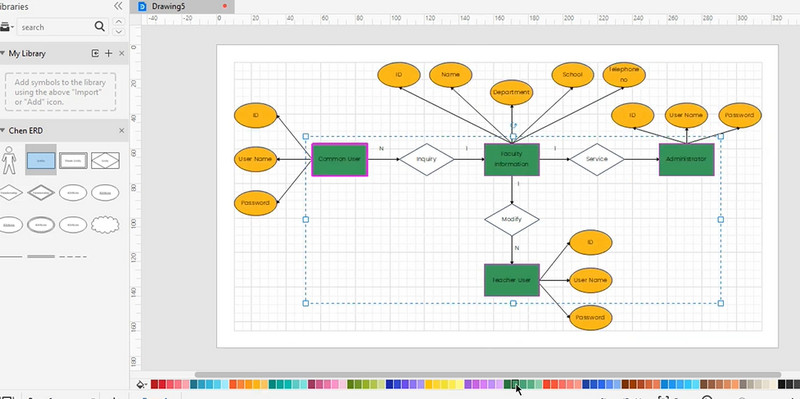Screen dimensions: 800x399
Task: Select the highlighted blue Entity shape
Action: [x=41, y=160]
